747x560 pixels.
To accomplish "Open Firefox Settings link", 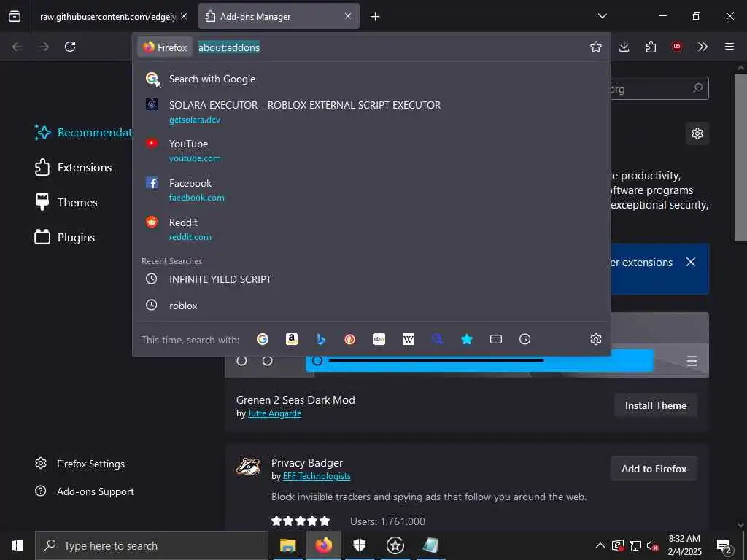I will [80, 464].
